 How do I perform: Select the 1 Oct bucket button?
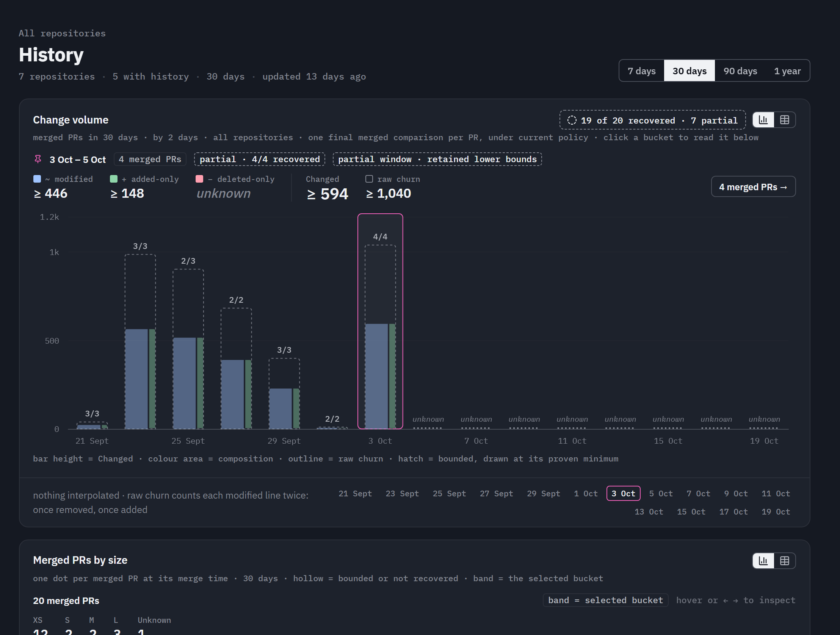[x=586, y=493]
